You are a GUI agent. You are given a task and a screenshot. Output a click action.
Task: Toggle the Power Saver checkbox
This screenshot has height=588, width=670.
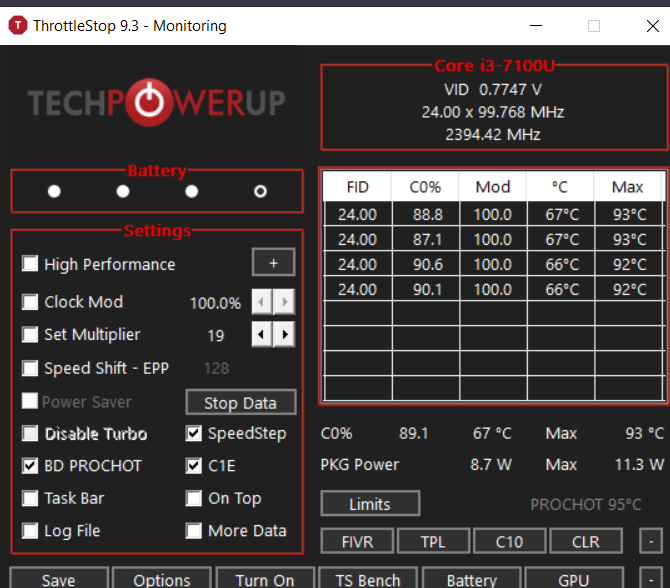[x=30, y=401]
